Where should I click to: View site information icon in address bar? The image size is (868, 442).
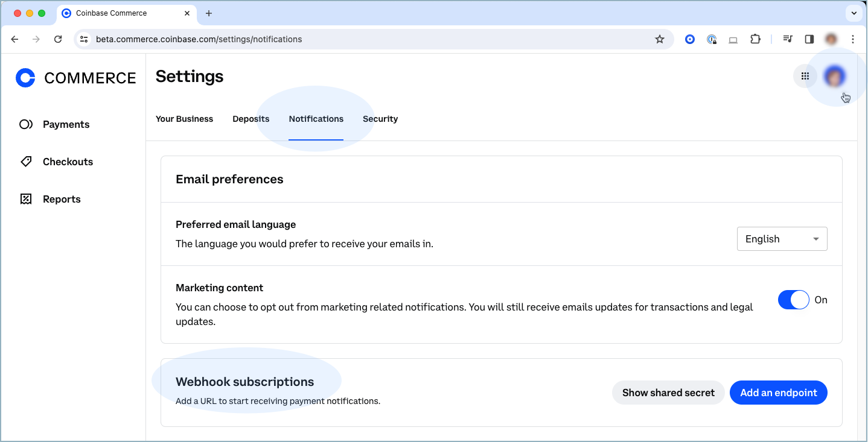tap(85, 39)
